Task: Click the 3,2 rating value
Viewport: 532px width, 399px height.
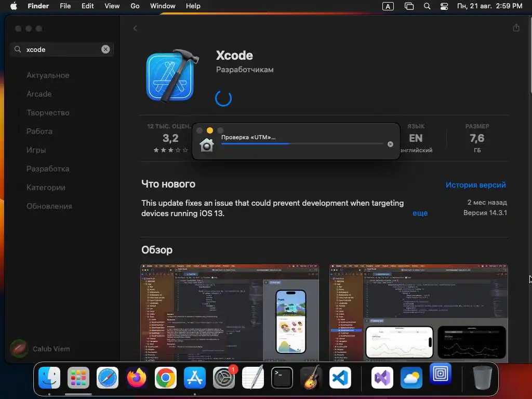Action: tap(170, 138)
